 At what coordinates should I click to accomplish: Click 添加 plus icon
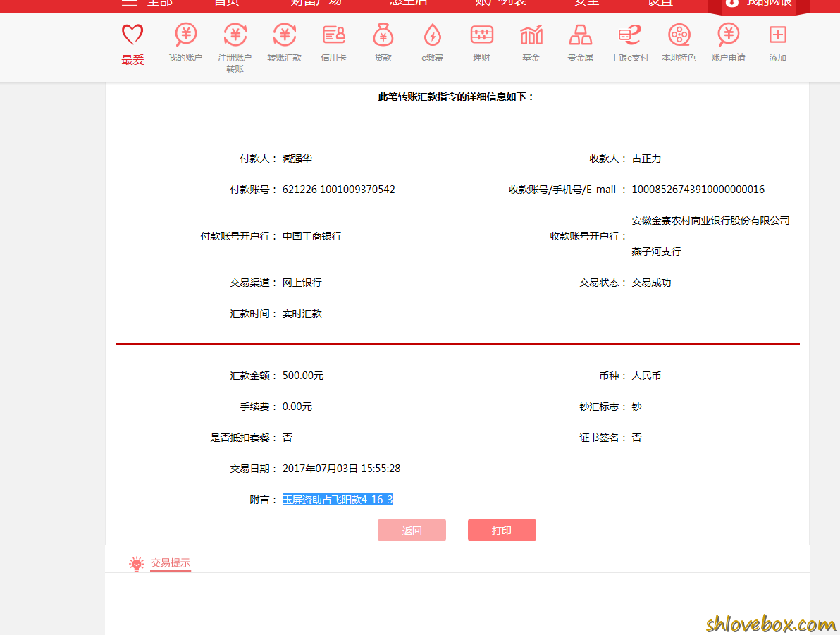coord(777,35)
